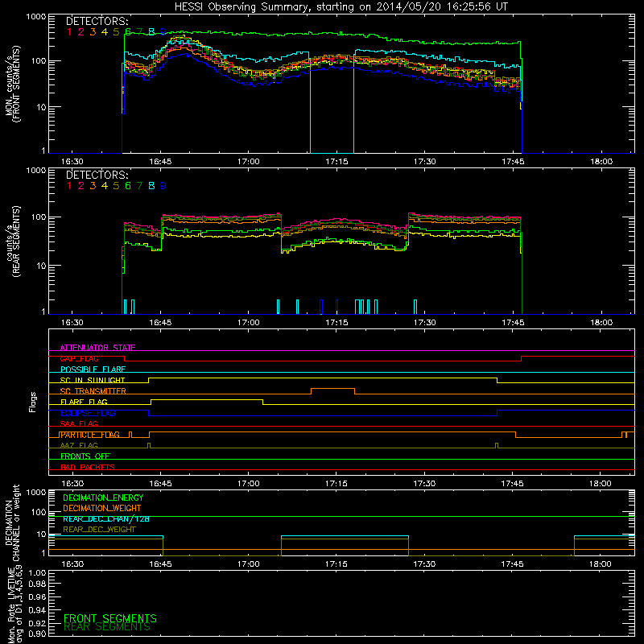
Task: Select the BAD_PACKETS flag label
Action: click(x=88, y=467)
